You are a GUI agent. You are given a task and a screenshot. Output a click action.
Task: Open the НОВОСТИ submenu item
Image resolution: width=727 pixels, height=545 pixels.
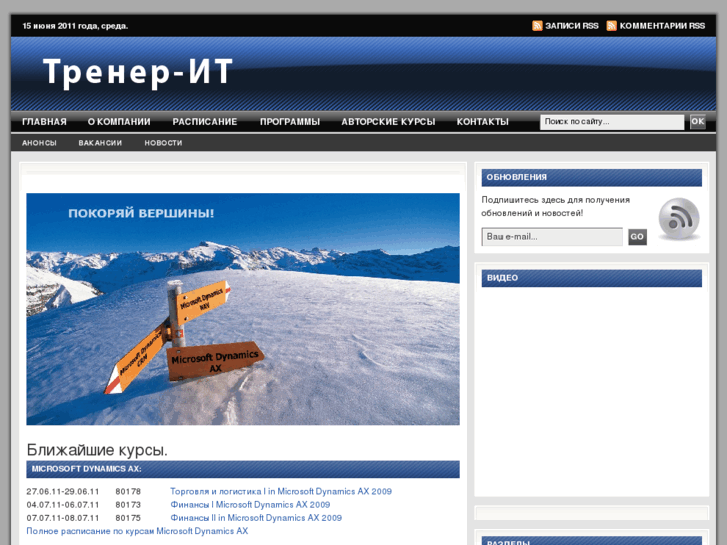(x=163, y=143)
